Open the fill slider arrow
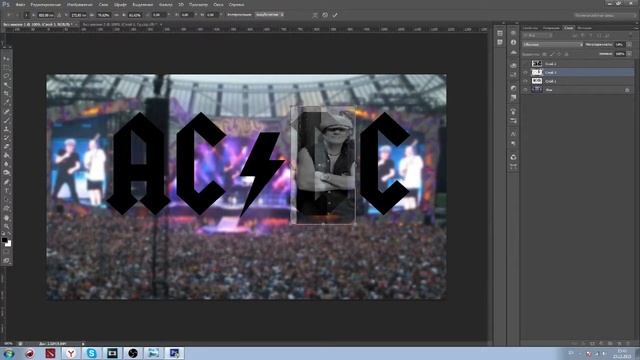 [629, 54]
